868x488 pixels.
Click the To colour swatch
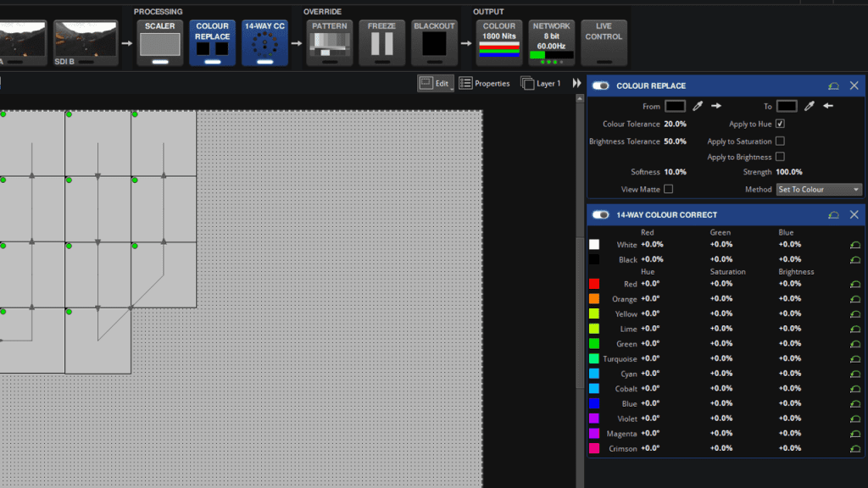click(x=787, y=106)
